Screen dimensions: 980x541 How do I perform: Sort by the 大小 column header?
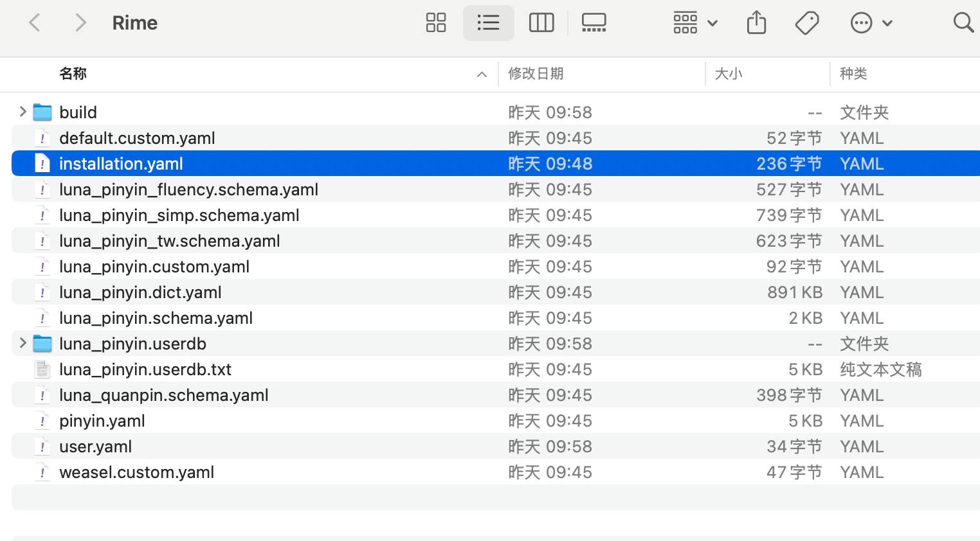(x=729, y=74)
